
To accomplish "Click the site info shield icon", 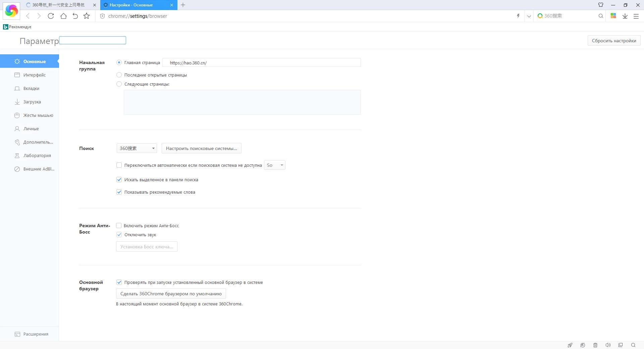I will click(103, 16).
